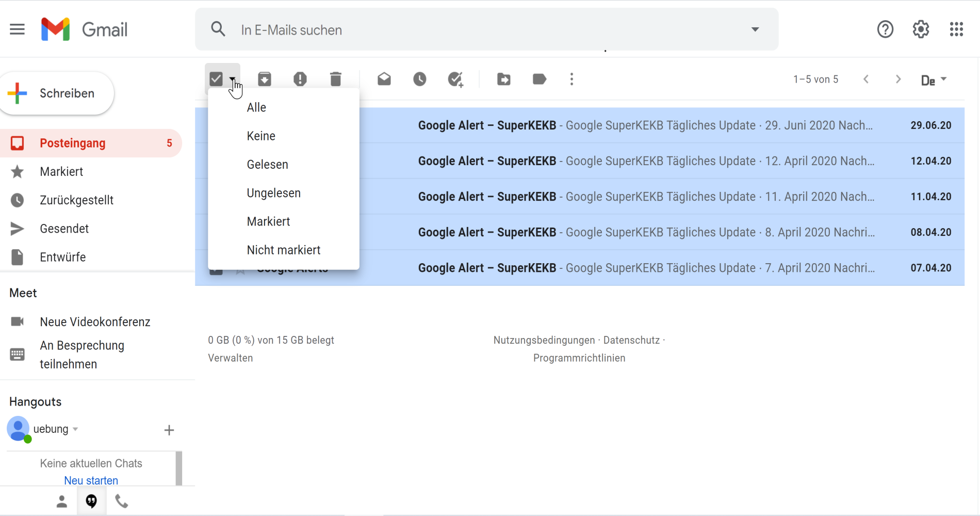Open the Programmrichtlinien link
The width and height of the screenshot is (980, 516).
click(x=579, y=358)
